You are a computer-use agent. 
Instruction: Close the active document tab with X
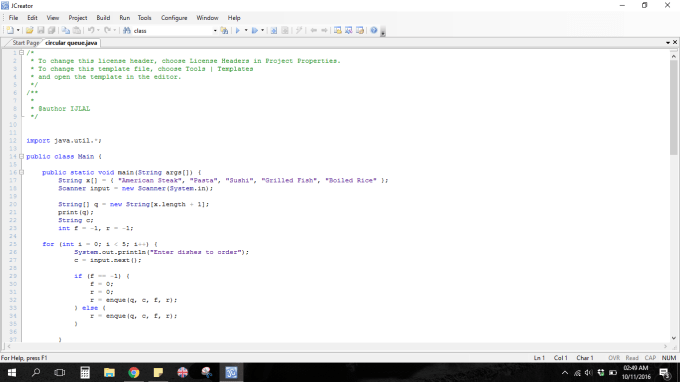675,42
